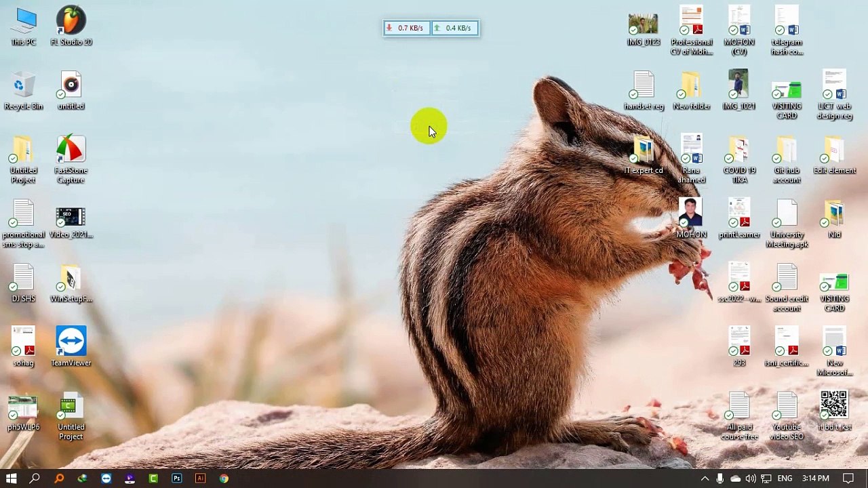
Task: Open the network status tray icon
Action: pos(766,479)
